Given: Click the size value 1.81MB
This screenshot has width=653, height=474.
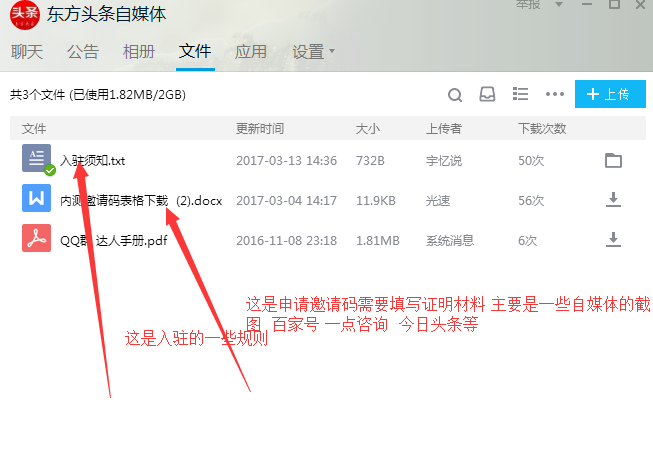Looking at the screenshot, I should [378, 240].
